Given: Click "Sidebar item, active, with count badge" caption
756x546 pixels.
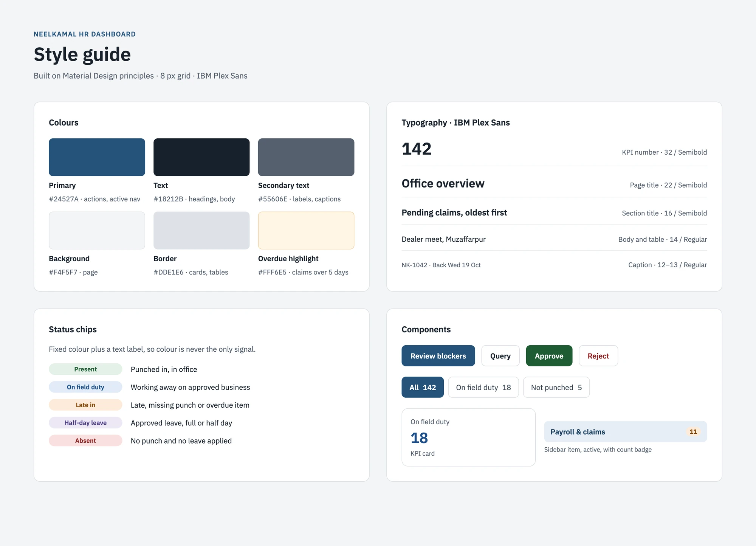Looking at the screenshot, I should tap(598, 450).
